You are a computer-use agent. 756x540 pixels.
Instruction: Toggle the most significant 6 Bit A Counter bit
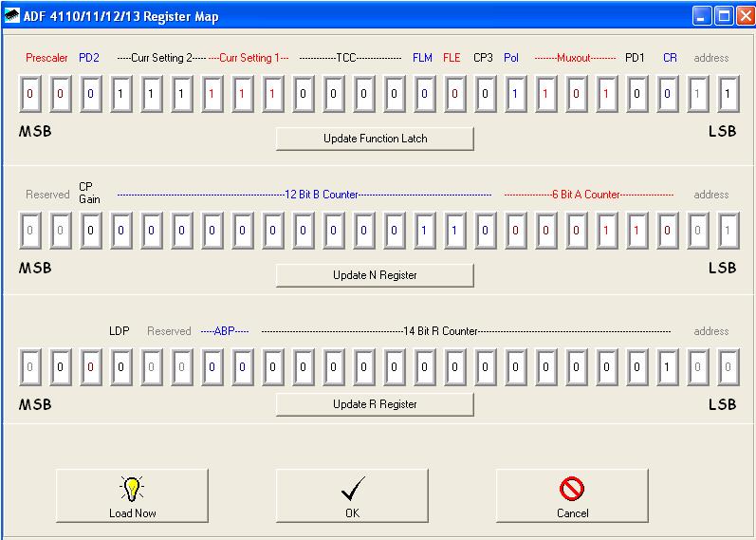point(515,231)
